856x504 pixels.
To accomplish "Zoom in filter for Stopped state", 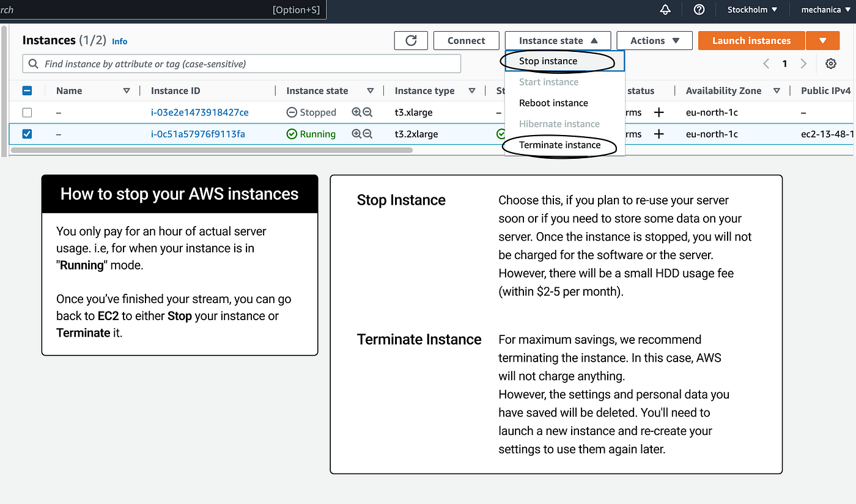I will coord(356,112).
